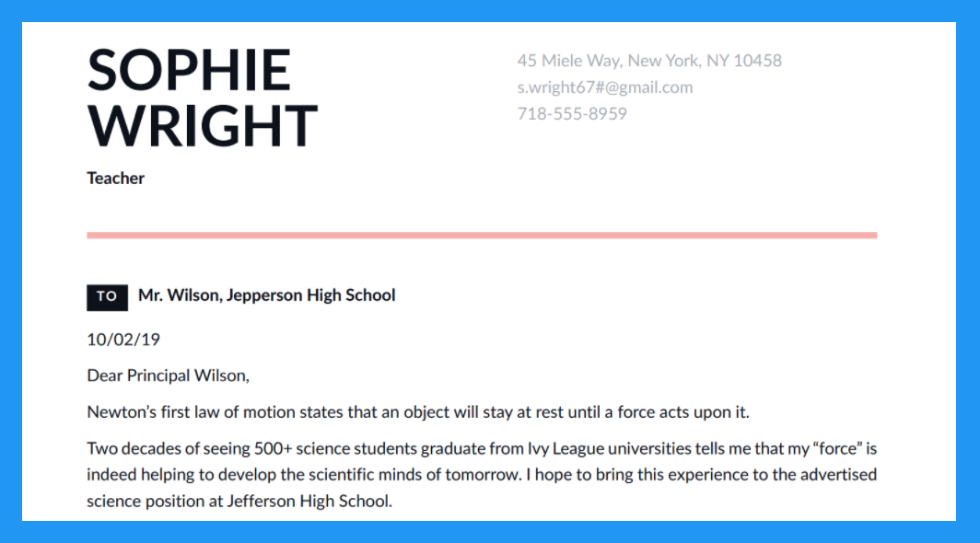Image resolution: width=980 pixels, height=543 pixels.
Task: Select the Teacher job title
Action: click(x=116, y=178)
